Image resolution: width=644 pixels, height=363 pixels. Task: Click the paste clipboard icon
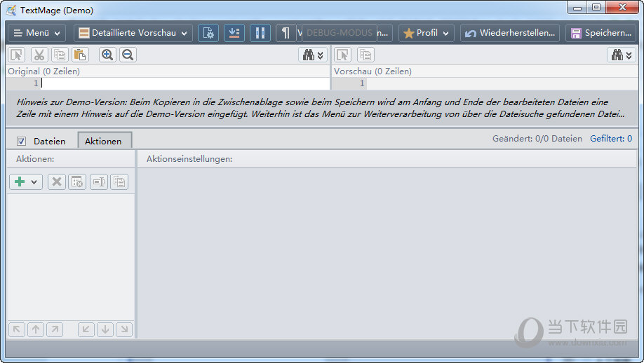tap(80, 55)
